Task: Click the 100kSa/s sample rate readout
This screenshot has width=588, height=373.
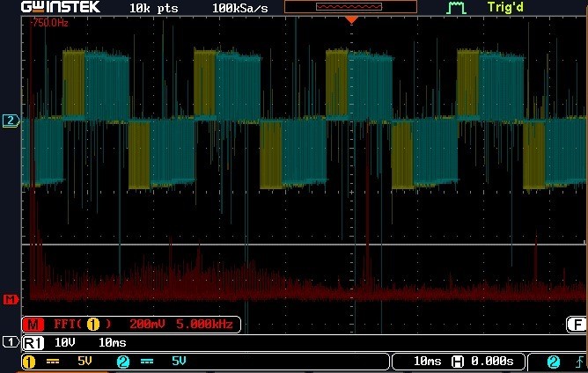Action: (240, 8)
